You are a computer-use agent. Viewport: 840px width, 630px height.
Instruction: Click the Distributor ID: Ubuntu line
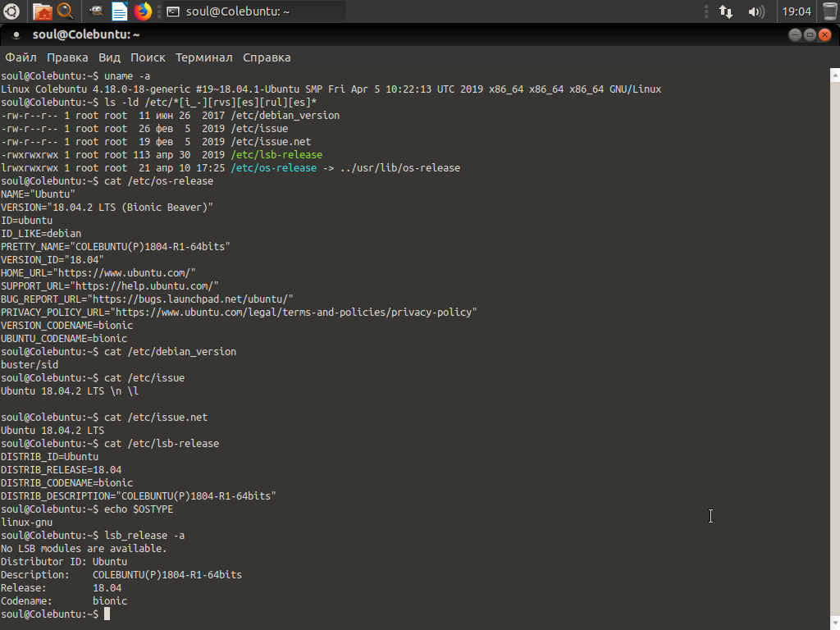click(x=64, y=562)
